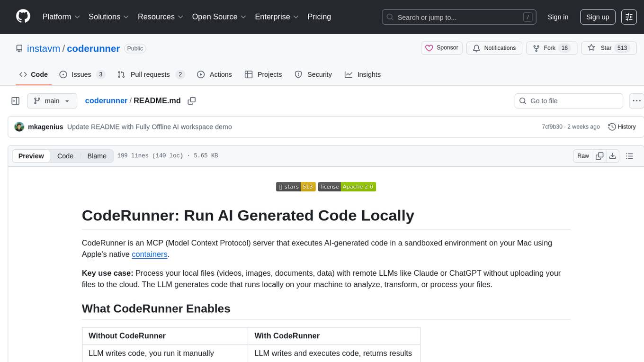
Task: Open the GitHub homepage logo
Action: (x=23, y=17)
